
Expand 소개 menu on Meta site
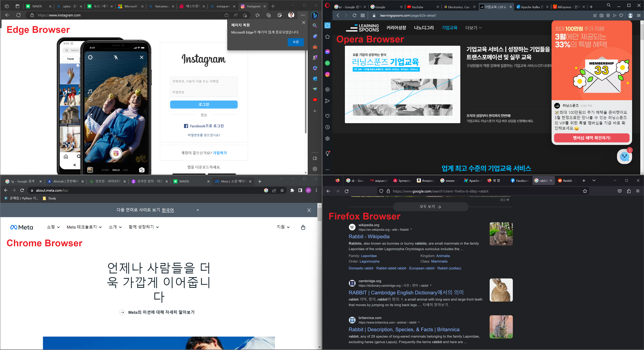[115, 227]
